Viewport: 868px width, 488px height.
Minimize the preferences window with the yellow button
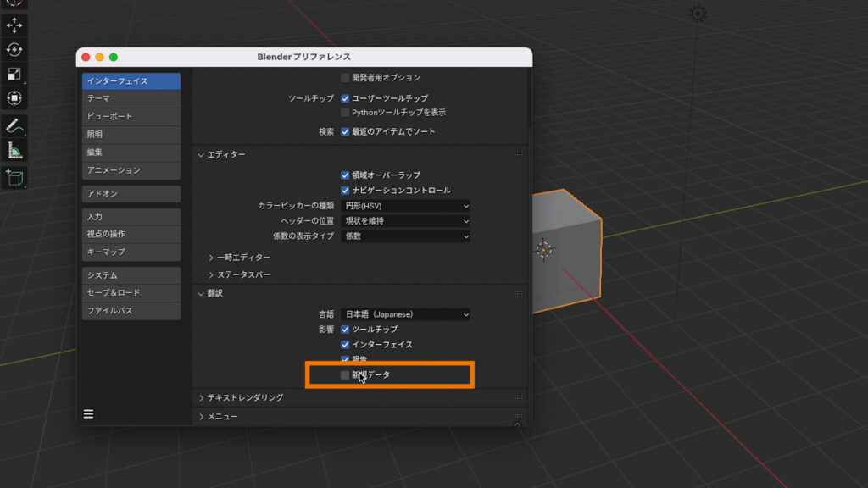(100, 57)
